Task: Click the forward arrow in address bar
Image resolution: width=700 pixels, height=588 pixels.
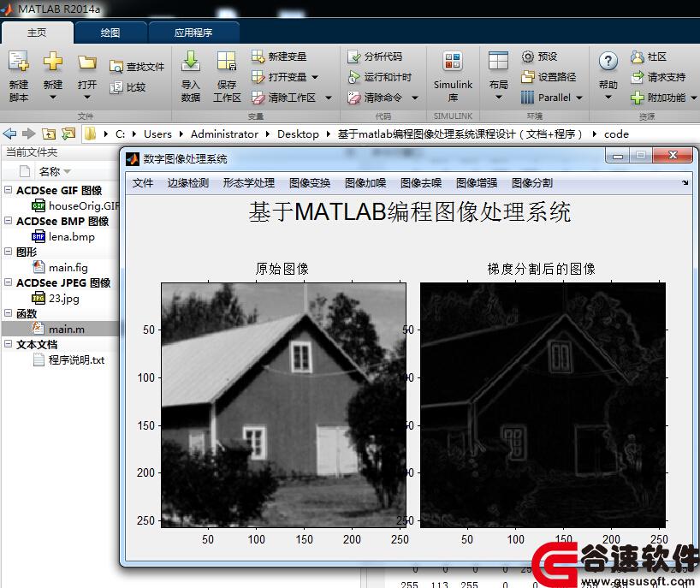Action: (x=28, y=134)
